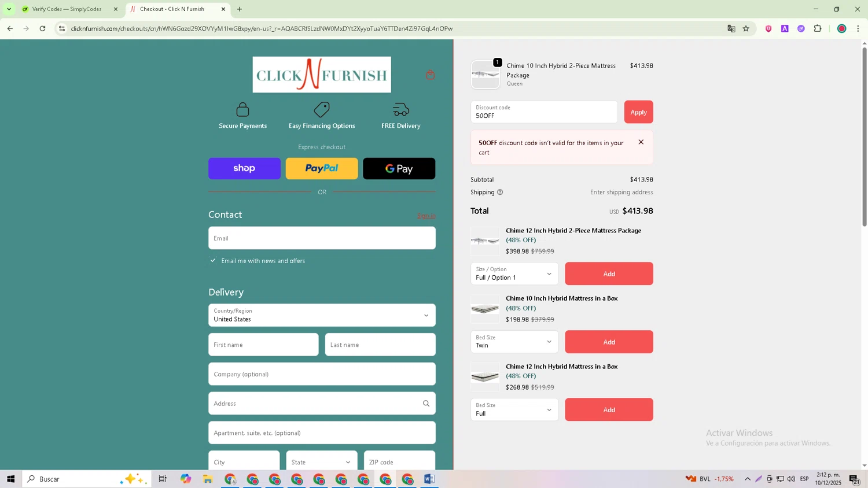Click the translate page icon in address bar
This screenshot has height=488, width=868.
731,28
